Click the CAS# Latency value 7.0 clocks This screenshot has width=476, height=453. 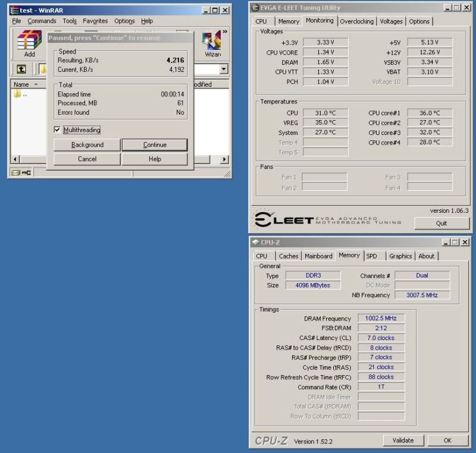point(381,338)
